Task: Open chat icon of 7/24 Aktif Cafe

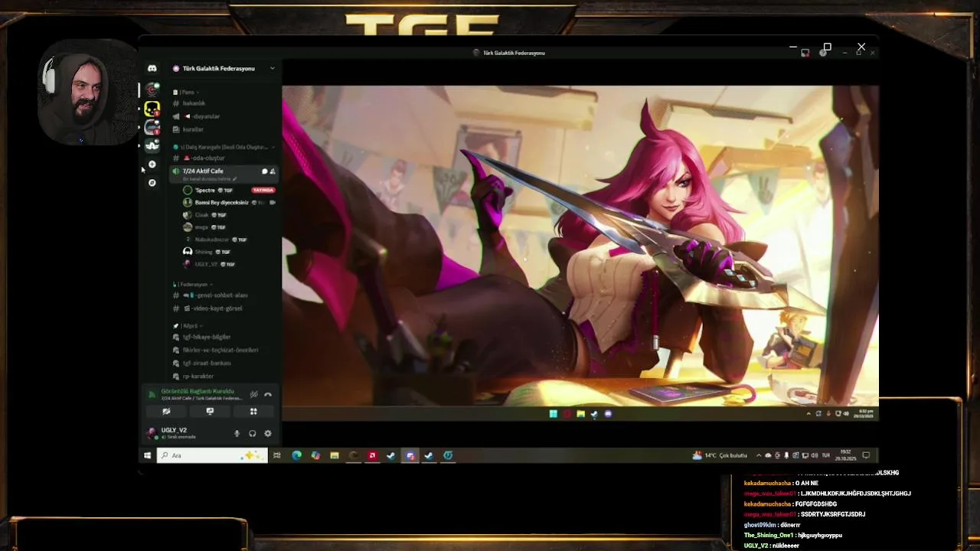Action: (264, 171)
